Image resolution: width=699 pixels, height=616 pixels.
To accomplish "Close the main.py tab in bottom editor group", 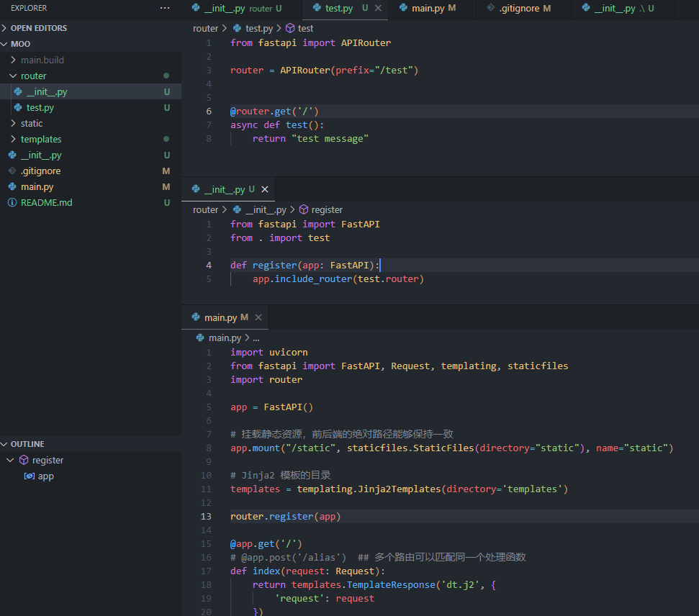I will coord(258,317).
